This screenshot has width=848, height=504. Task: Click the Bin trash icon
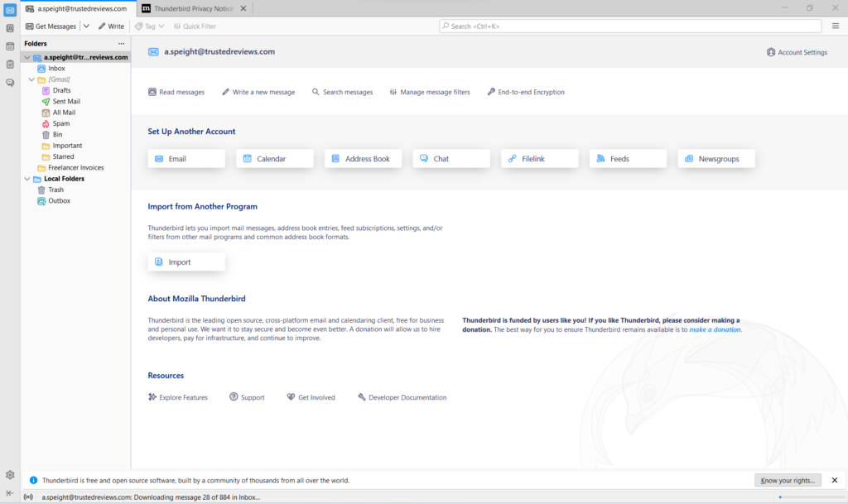(x=46, y=135)
